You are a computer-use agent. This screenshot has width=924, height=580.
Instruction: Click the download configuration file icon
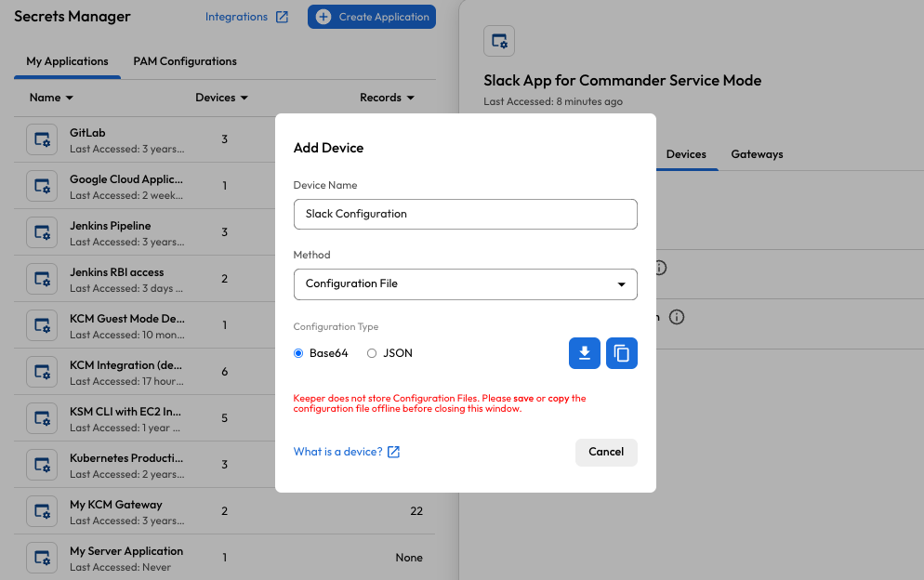[x=585, y=353]
